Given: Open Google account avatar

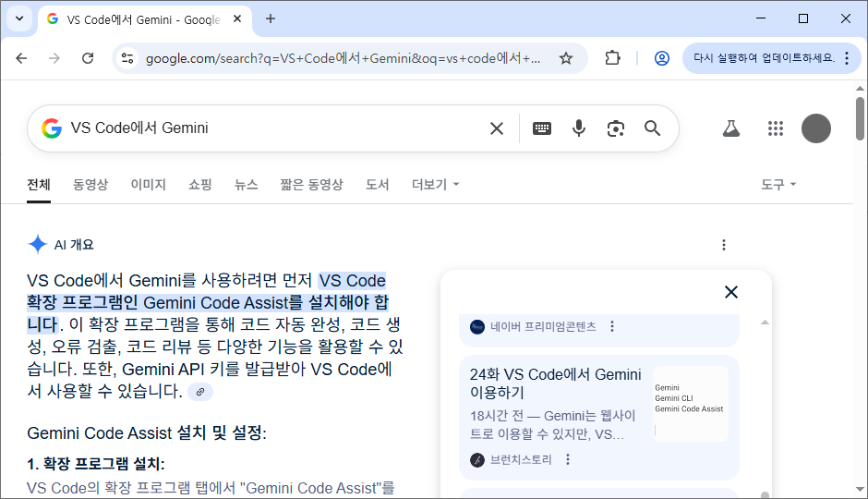Looking at the screenshot, I should pyautogui.click(x=816, y=128).
